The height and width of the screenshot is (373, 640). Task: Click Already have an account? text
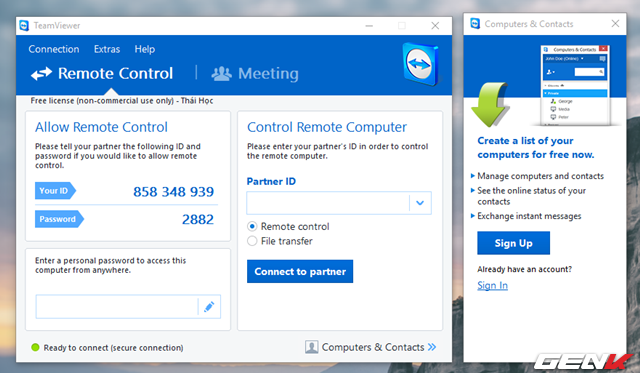coord(524,269)
